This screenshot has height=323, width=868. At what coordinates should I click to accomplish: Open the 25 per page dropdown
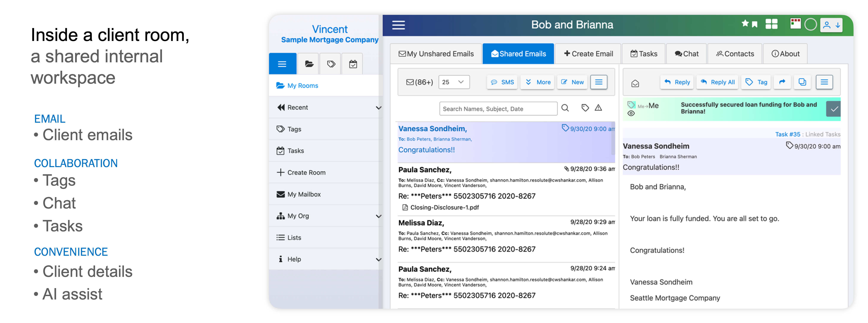tap(454, 82)
